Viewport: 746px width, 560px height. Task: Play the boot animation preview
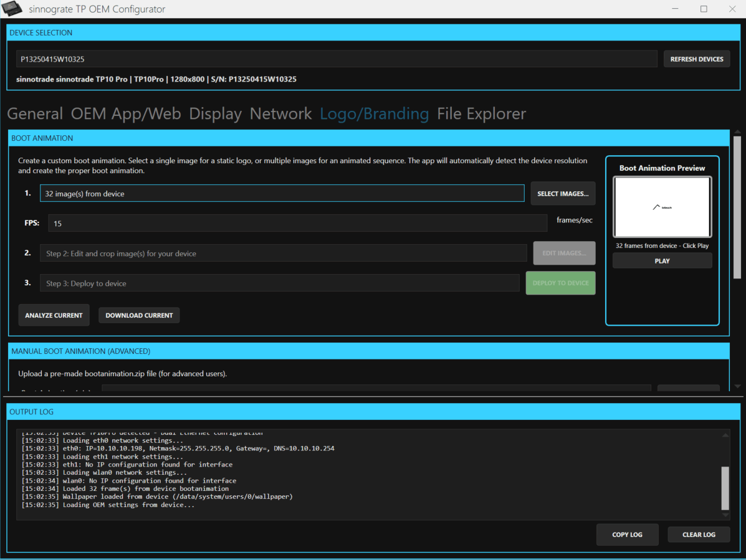[662, 260]
